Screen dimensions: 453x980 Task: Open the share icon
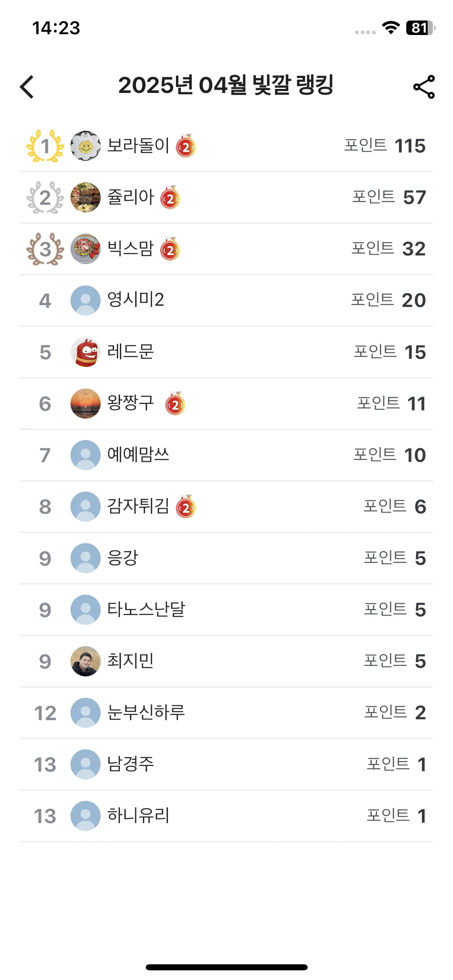pyautogui.click(x=424, y=86)
